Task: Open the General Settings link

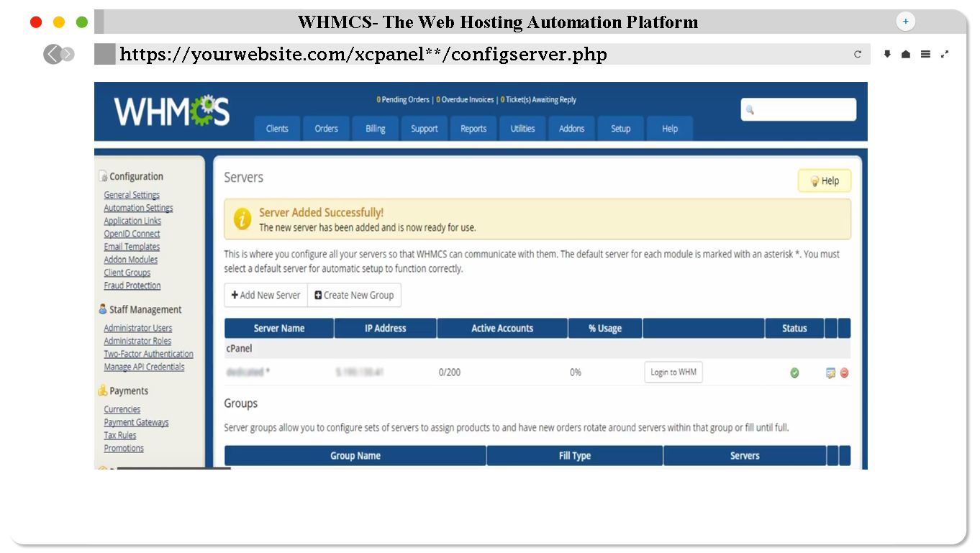Action: click(x=132, y=195)
